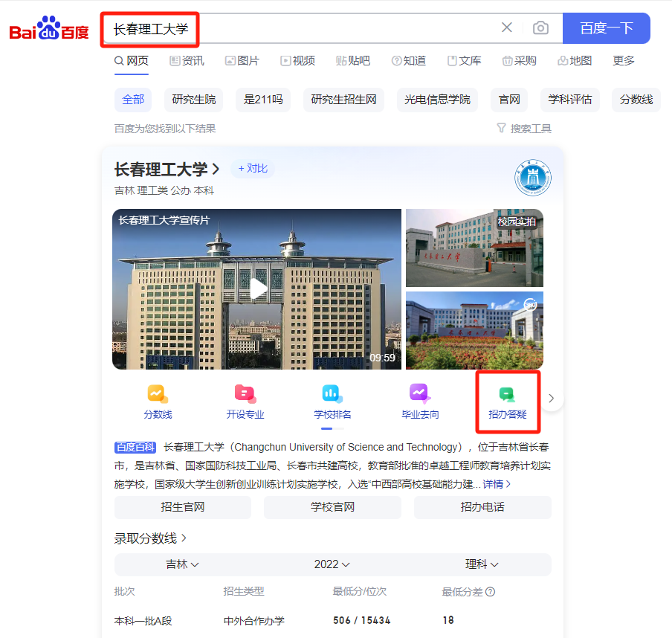672x638 pixels.
Task: Click the 中外合作办学 cell
Action: 253,620
